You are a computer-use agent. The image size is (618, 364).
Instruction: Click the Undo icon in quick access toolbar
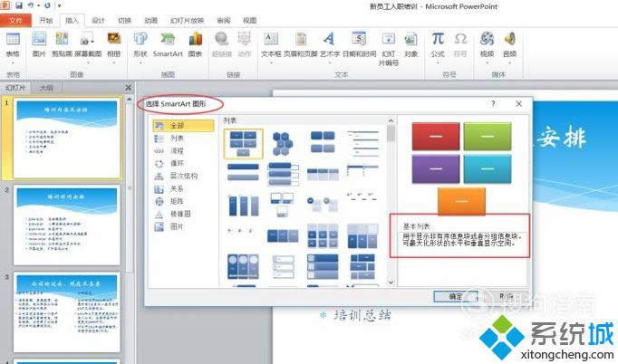30,5
